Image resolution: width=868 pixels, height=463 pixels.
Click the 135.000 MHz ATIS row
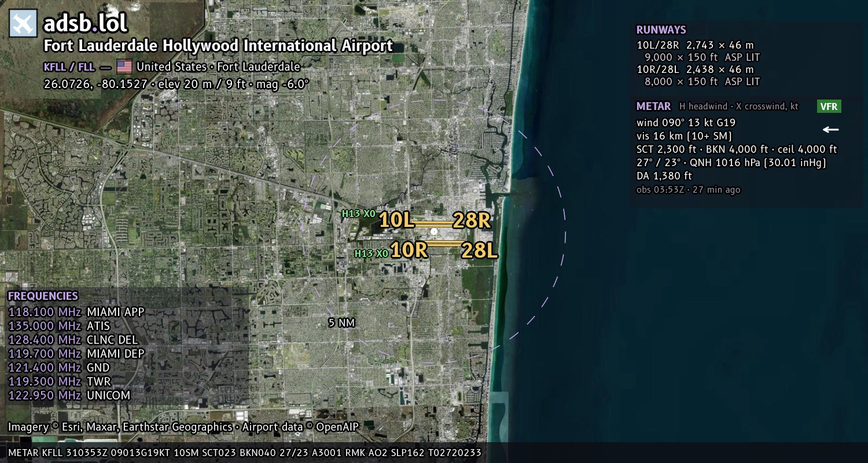59,326
